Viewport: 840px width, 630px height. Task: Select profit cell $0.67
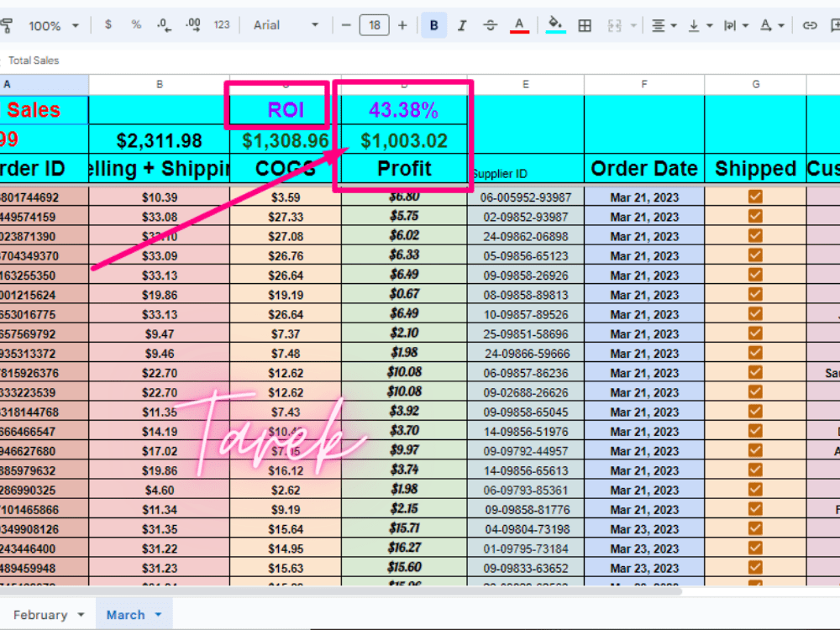(x=404, y=294)
